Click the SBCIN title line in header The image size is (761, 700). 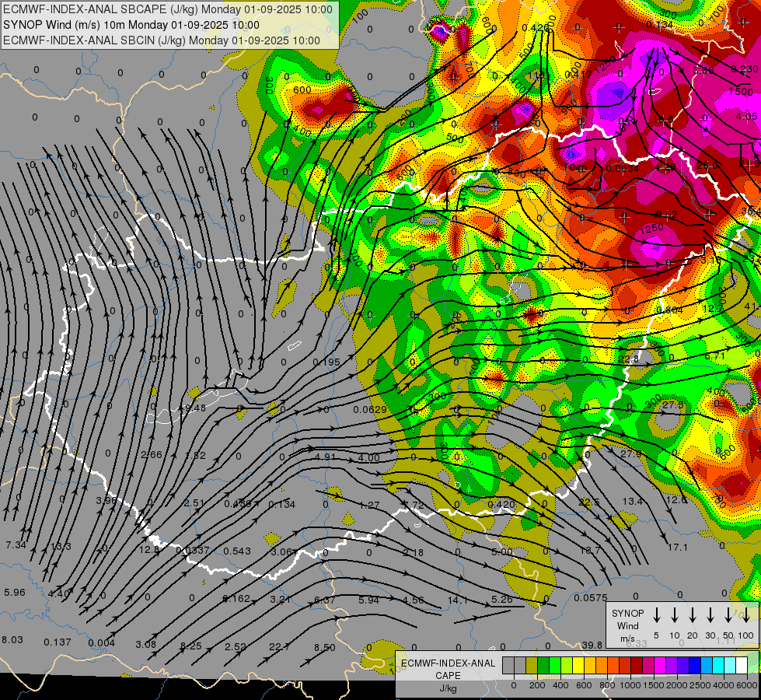162,40
